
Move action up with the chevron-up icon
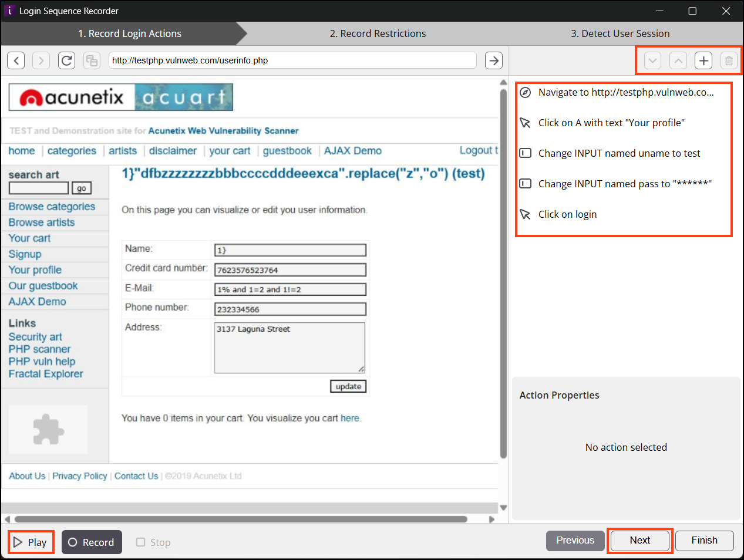(678, 60)
